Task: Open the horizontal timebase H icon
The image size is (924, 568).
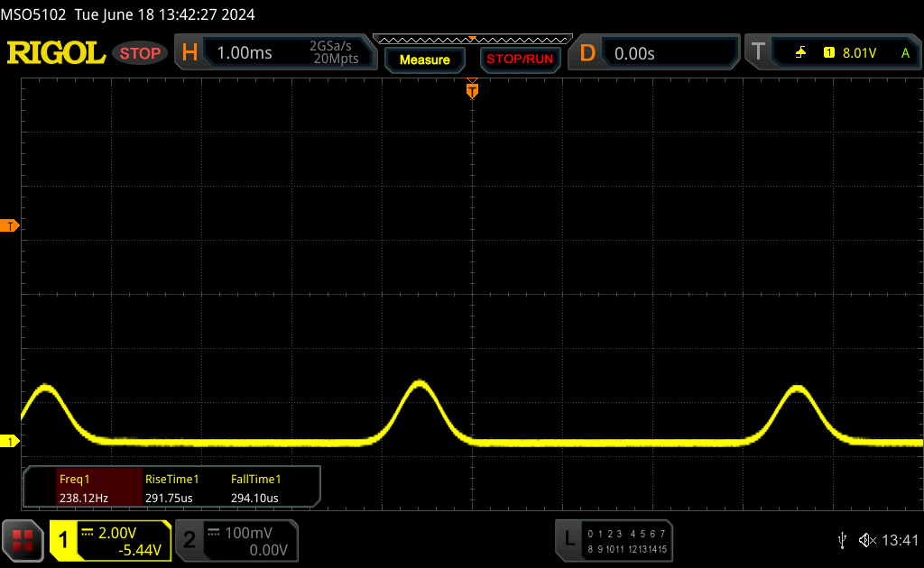Action: [x=189, y=53]
